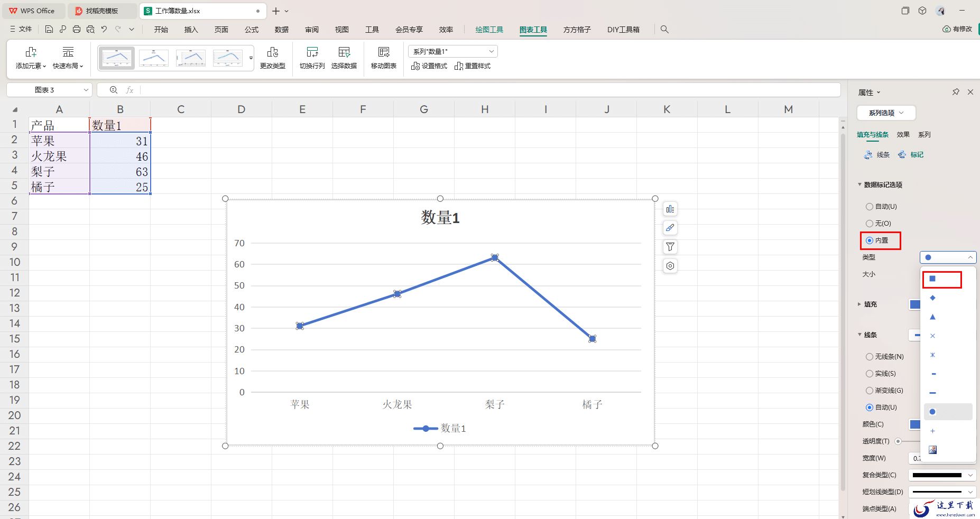Open the 系列"数量1" element dropdown
This screenshot has width=980, height=519.
pyautogui.click(x=453, y=51)
